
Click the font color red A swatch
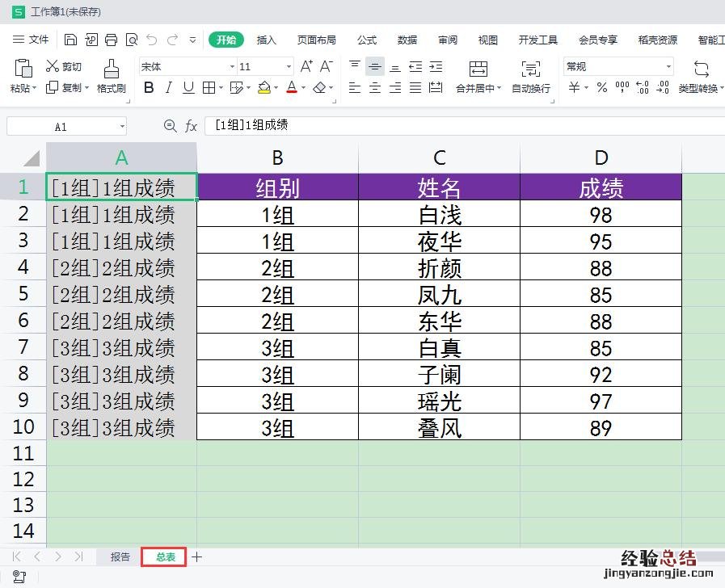tap(291, 87)
